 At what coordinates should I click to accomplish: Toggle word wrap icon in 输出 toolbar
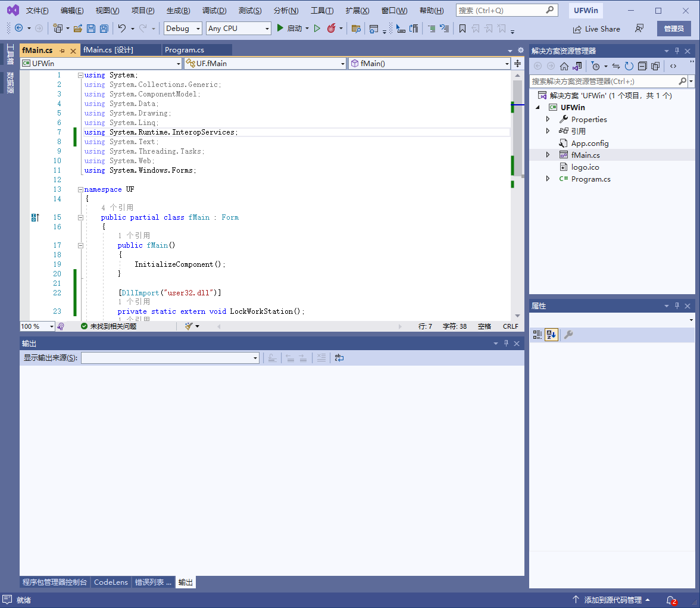339,358
